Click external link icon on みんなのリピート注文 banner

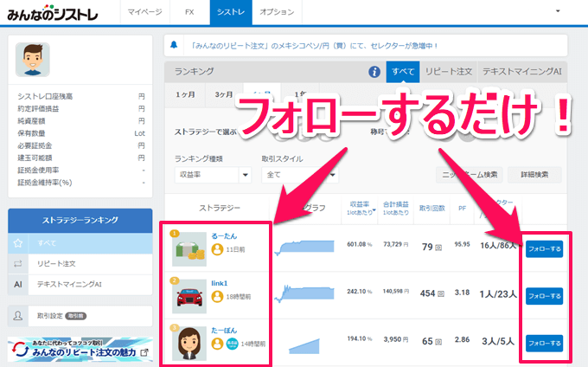(x=144, y=352)
